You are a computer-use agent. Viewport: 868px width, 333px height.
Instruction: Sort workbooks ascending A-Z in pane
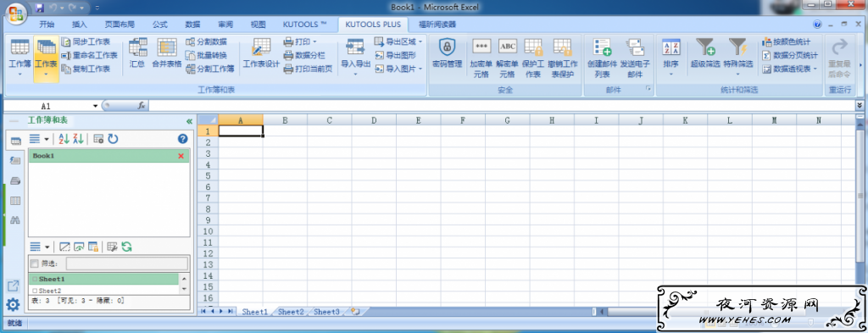[64, 139]
